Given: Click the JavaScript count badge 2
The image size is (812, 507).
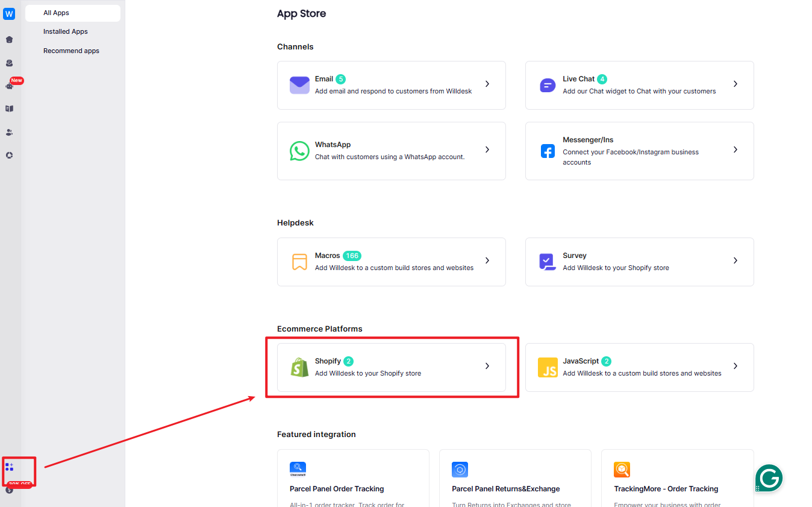Looking at the screenshot, I should pyautogui.click(x=607, y=361).
